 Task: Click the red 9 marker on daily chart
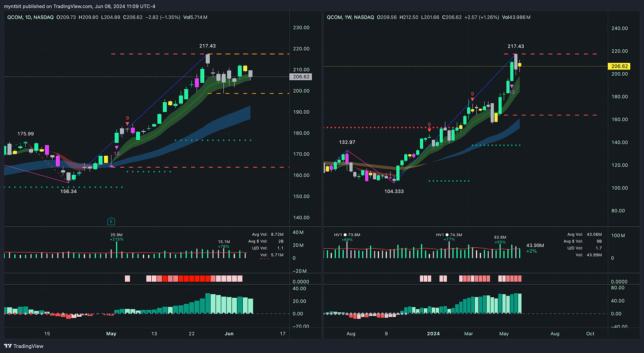[127, 118]
